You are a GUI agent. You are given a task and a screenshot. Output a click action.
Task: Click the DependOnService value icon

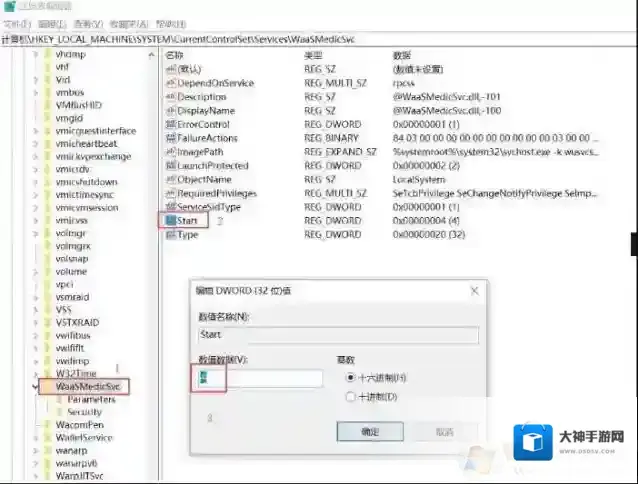170,83
